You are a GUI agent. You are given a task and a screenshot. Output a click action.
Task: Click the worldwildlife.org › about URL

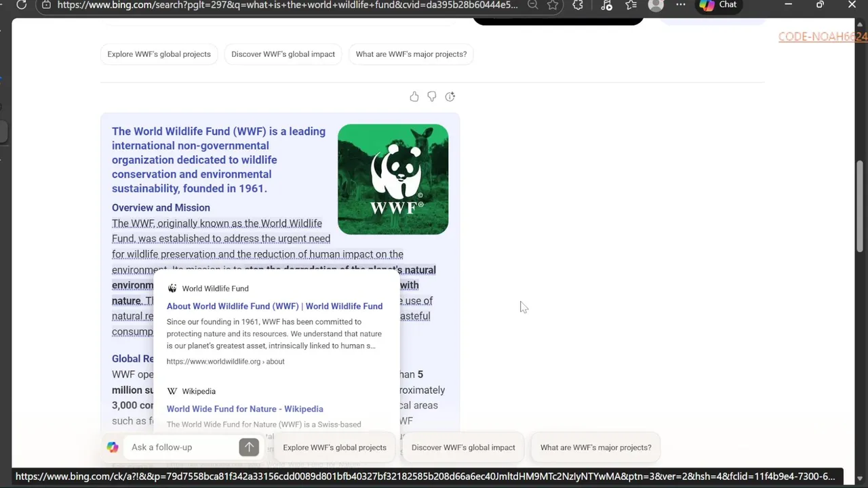225,362
